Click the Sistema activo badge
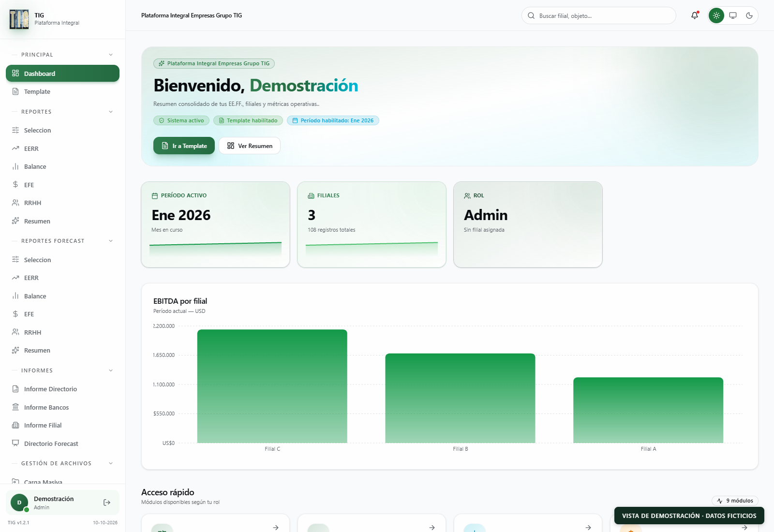Image resolution: width=774 pixels, height=532 pixels. (x=181, y=120)
